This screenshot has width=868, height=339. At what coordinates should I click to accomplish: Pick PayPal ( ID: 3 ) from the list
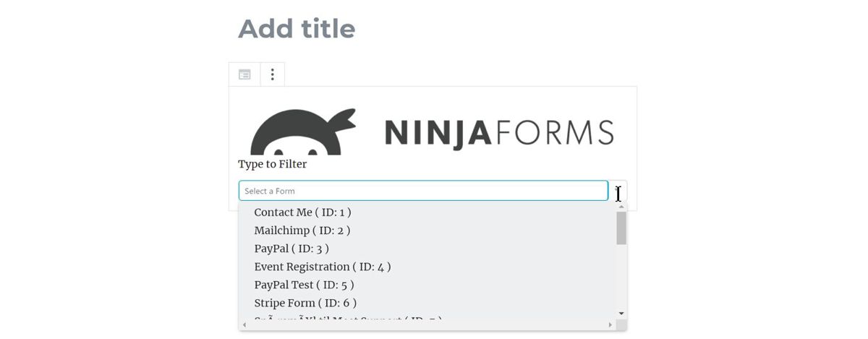[x=292, y=249]
